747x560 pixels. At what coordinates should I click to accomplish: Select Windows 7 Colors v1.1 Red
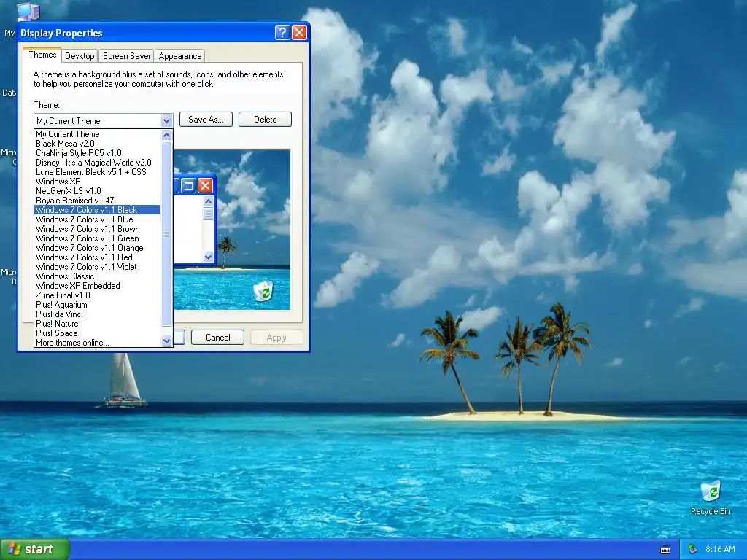tap(98, 257)
